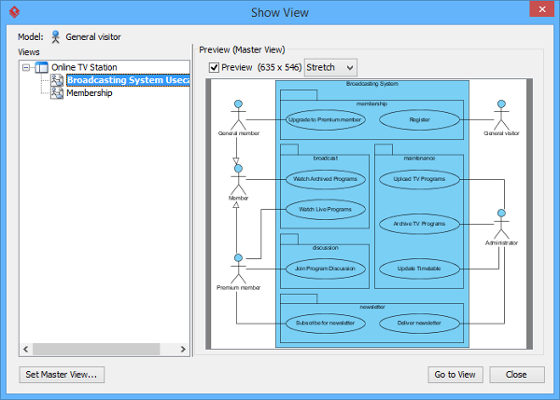Collapse the Online TV Station tree node
560x400 pixels.
[26, 67]
